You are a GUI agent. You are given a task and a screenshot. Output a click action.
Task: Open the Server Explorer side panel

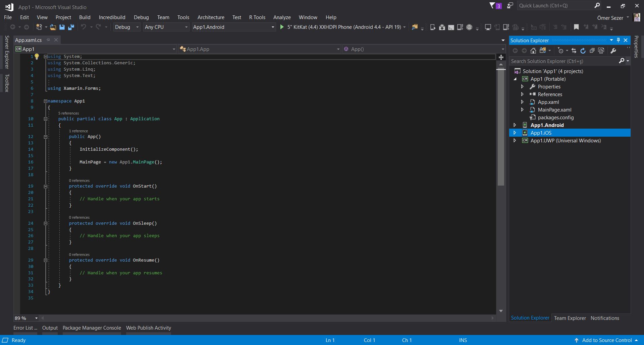[x=7, y=52]
